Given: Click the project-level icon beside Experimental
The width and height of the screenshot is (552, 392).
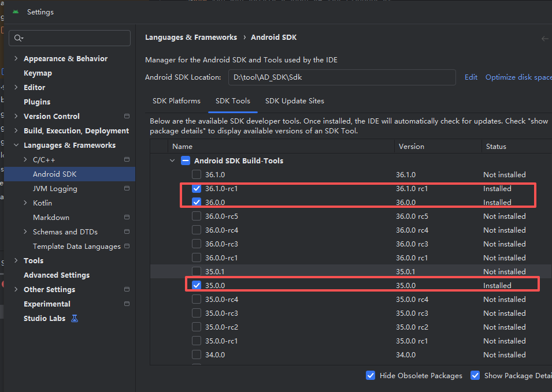Looking at the screenshot, I should click(127, 304).
